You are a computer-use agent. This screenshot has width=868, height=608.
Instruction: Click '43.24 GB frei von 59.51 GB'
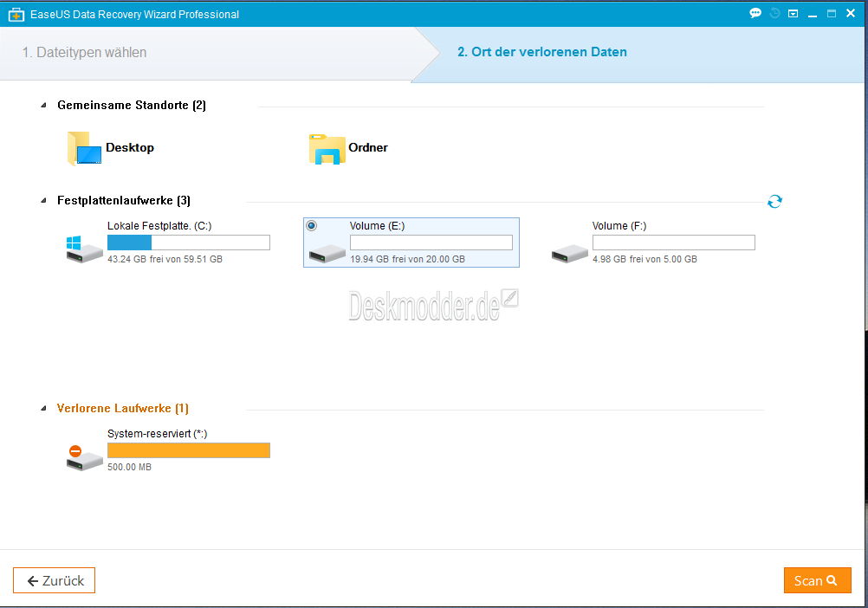(165, 259)
